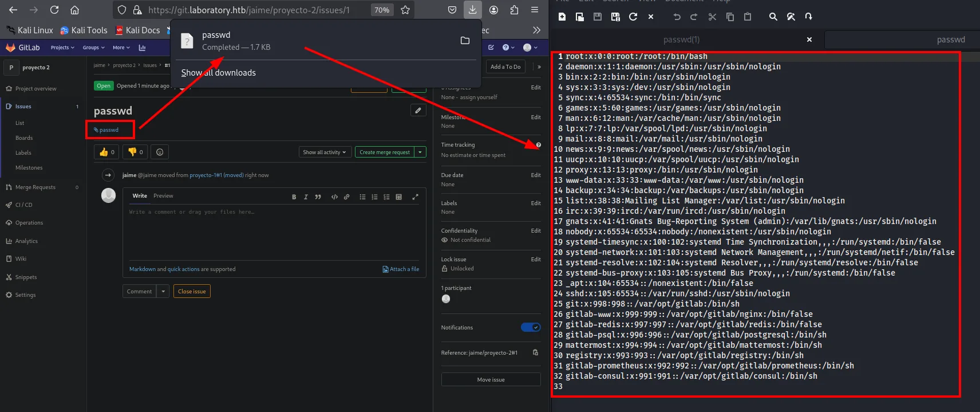Image resolution: width=980 pixels, height=412 pixels.
Task: Click the save-as icon in editor toolbar
Action: point(615,17)
